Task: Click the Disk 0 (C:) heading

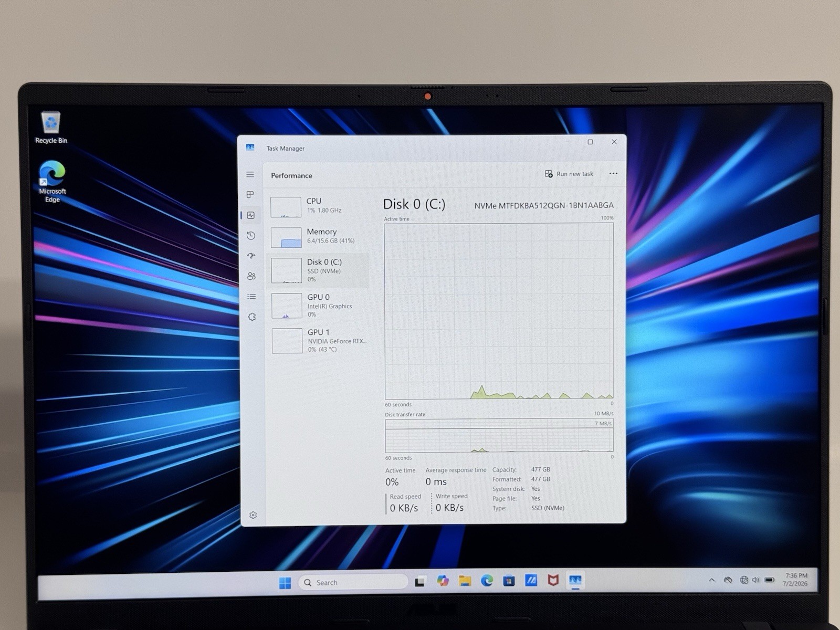Action: coord(414,204)
